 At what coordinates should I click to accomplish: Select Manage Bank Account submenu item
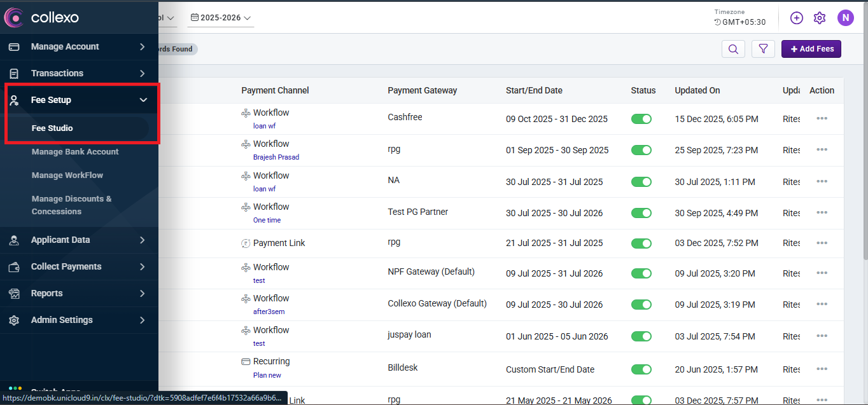tap(75, 152)
